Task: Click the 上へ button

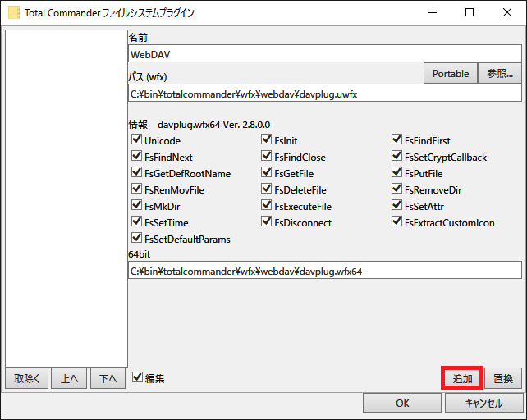Action: pos(69,378)
